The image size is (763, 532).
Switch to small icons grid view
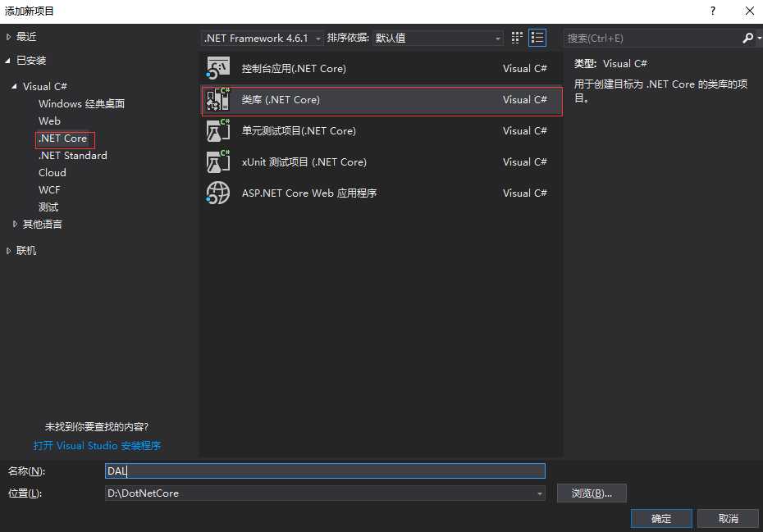click(x=517, y=38)
